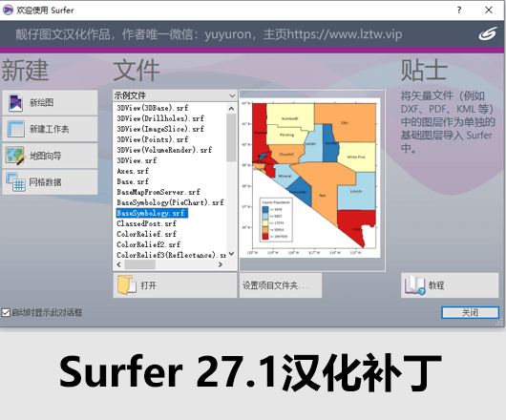
Task: Click the 网格数据 button label
Action: (x=45, y=182)
